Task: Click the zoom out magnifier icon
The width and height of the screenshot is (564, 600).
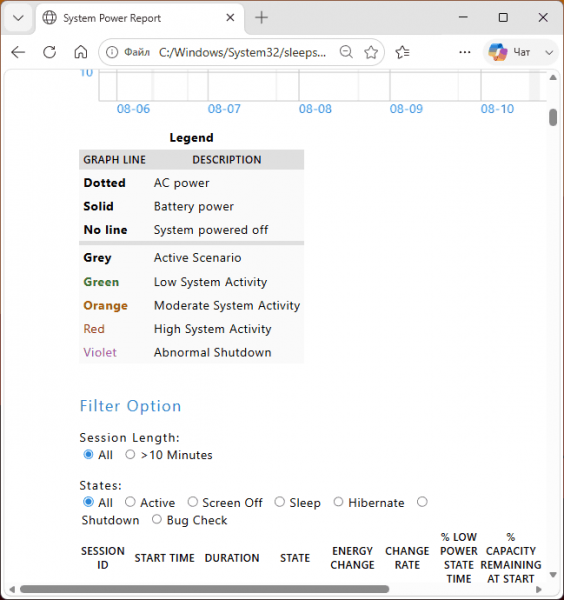Action: click(346, 52)
